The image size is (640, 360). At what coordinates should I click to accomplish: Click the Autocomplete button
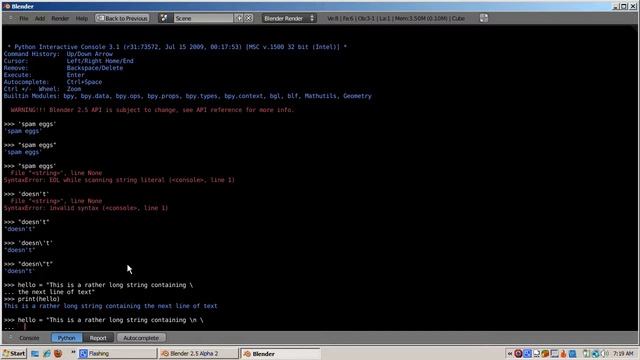coord(141,338)
